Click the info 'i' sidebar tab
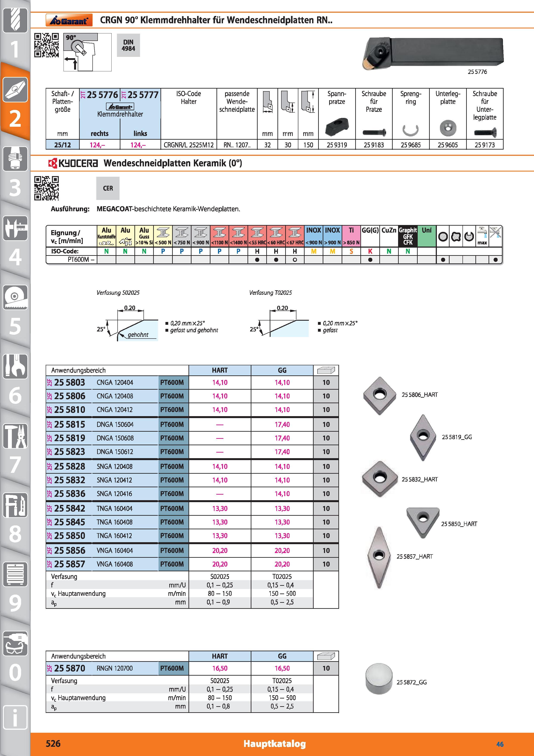This screenshot has width=534, height=756. coord(15,718)
